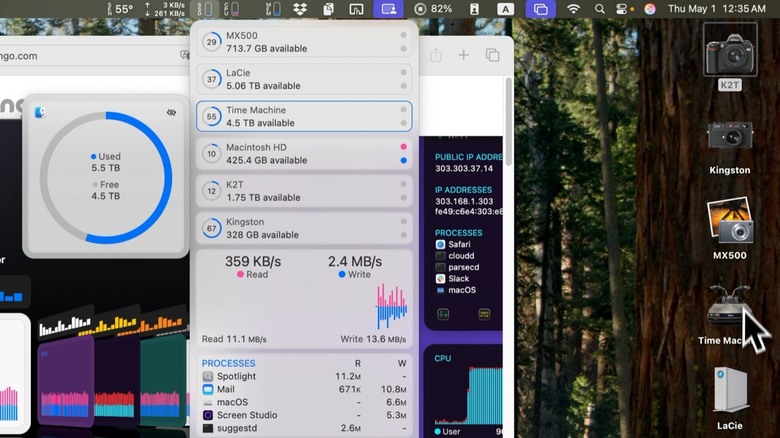The width and height of the screenshot is (780, 438).
Task: Click the Kingston usage ring showing 67
Action: tap(211, 228)
